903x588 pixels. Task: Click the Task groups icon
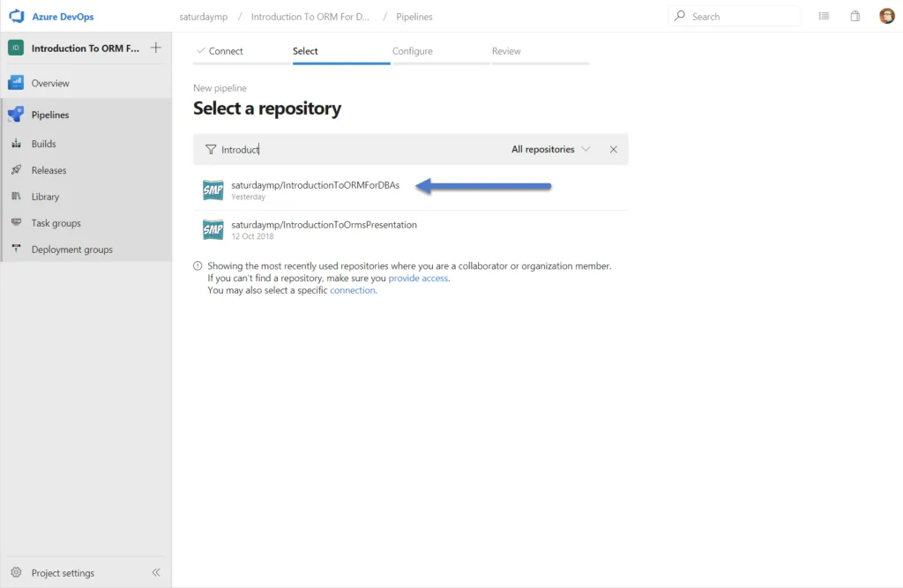pos(16,222)
